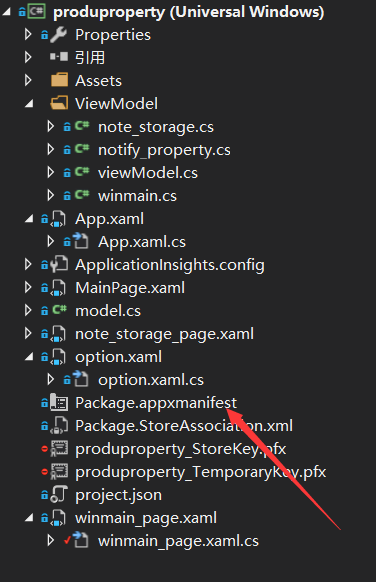Screen dimensions: 376x582
Task: Select the Package.appxmanifest file
Action: [156, 403]
